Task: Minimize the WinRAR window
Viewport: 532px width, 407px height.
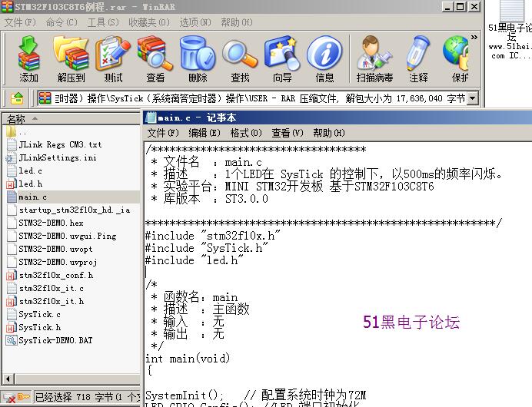Action: [x=447, y=6]
